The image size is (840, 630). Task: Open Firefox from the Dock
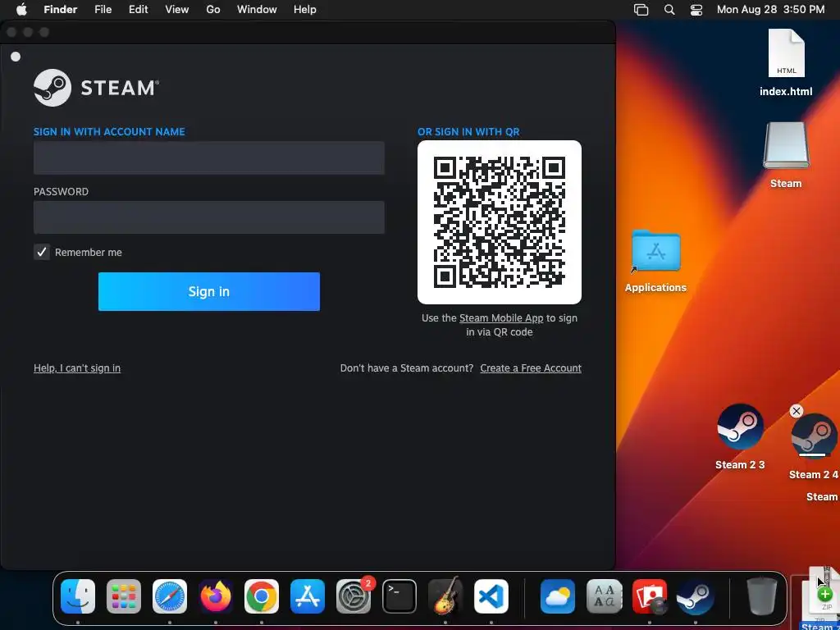(216, 596)
